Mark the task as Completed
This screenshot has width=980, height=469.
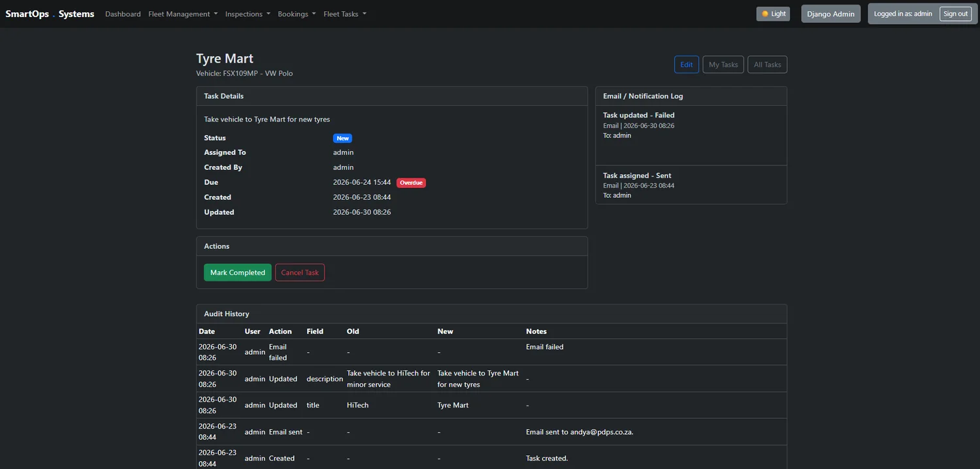238,272
